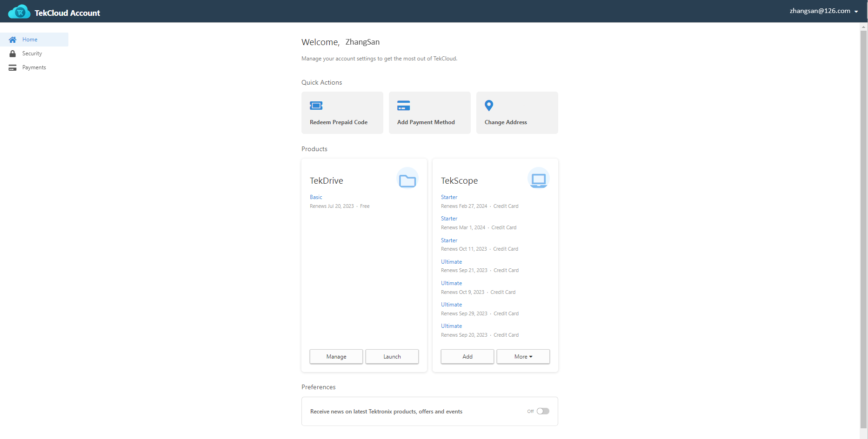Click the TekCloud Account title text

point(67,13)
